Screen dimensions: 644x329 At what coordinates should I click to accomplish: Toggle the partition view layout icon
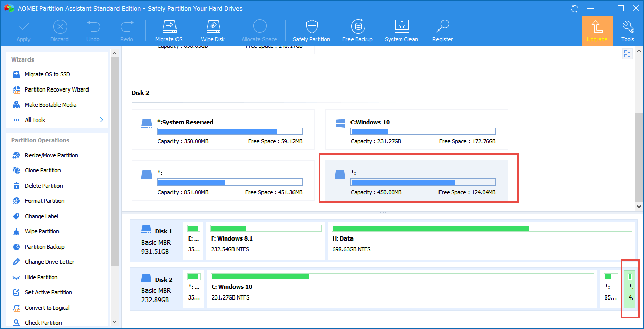627,54
